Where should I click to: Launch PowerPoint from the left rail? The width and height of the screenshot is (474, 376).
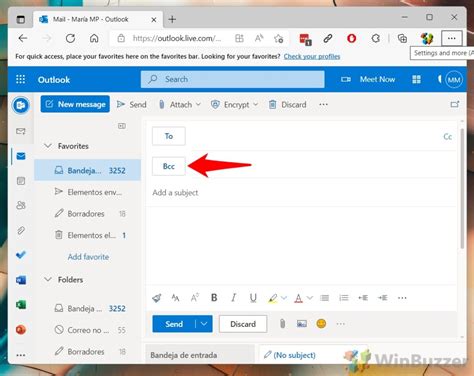pyautogui.click(x=21, y=330)
